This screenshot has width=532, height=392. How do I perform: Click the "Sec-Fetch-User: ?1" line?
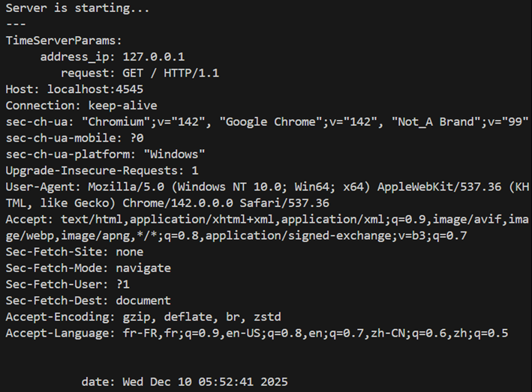tap(68, 284)
